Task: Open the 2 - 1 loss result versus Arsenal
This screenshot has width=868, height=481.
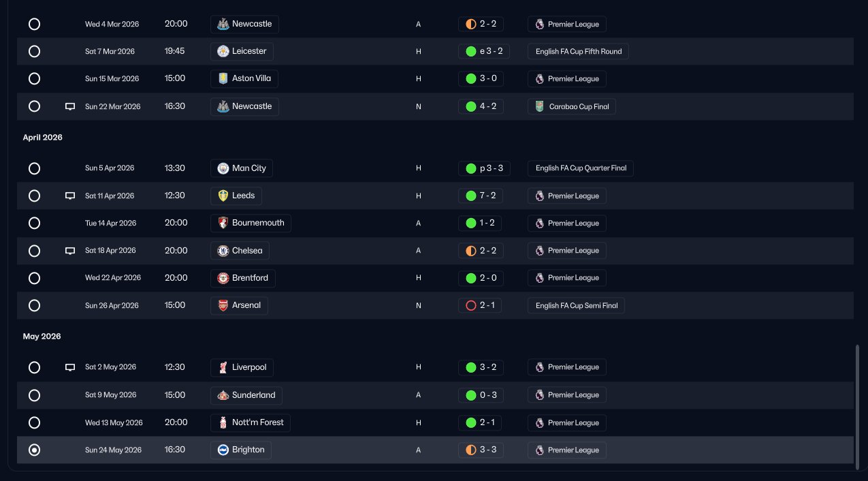Action: tap(480, 305)
